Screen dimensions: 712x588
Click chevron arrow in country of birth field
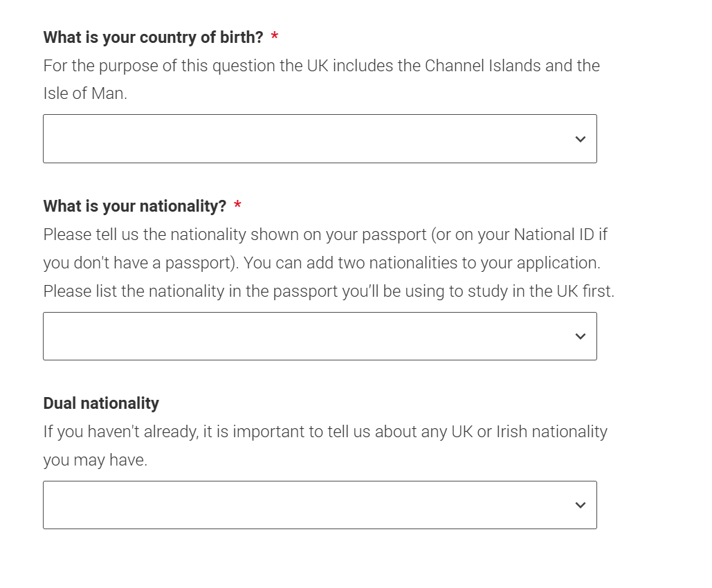(x=580, y=139)
